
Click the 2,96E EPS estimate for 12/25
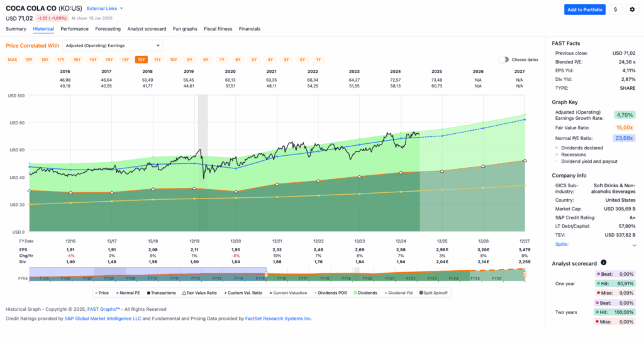click(x=442, y=250)
